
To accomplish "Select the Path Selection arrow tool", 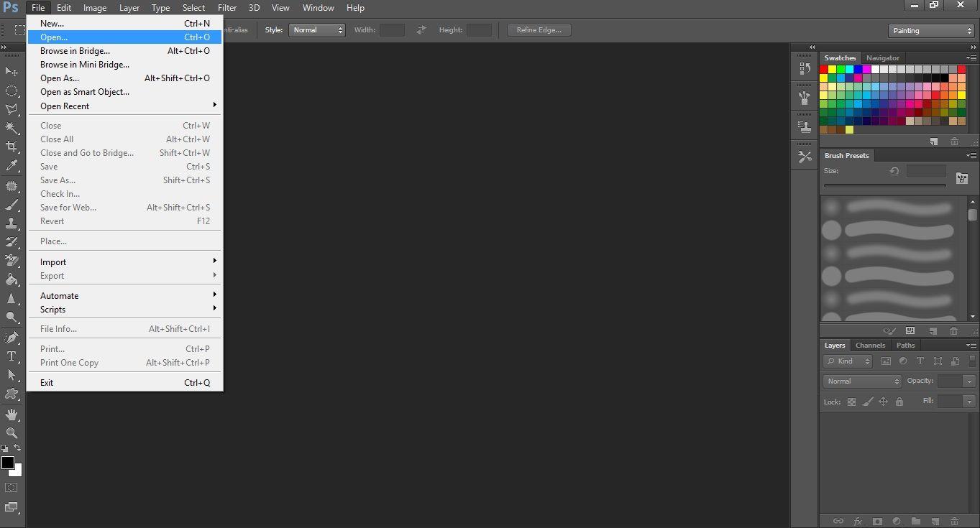I will [12, 375].
